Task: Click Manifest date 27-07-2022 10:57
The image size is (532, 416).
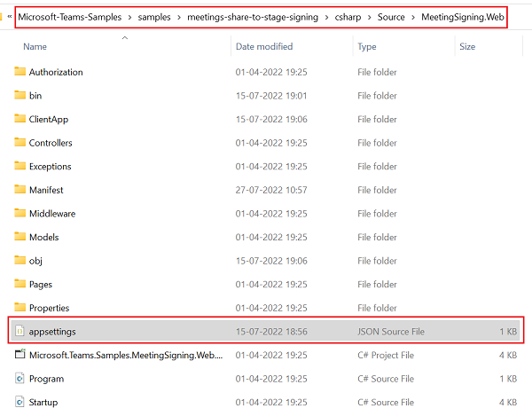Action: click(271, 190)
